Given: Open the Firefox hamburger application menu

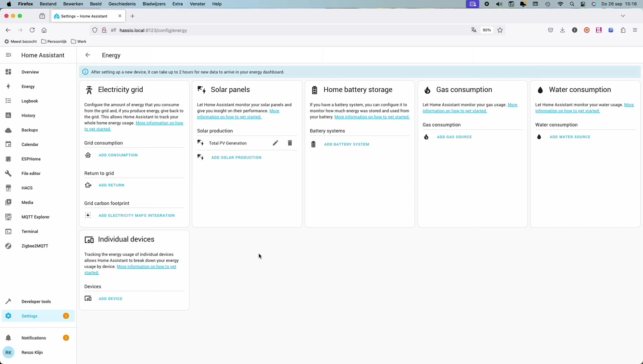Looking at the screenshot, I should (x=635, y=30).
